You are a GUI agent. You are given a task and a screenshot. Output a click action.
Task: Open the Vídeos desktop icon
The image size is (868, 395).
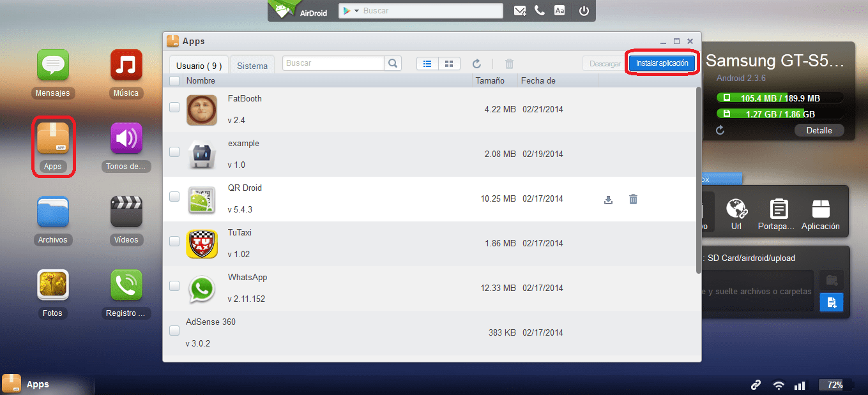pos(126,212)
